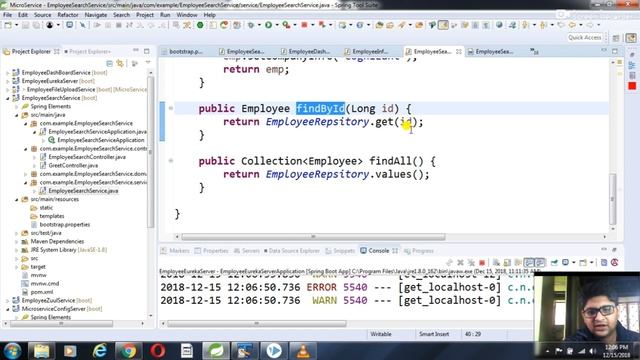Click the Windows Start button
The width and height of the screenshot is (640, 360).
pos(12,351)
